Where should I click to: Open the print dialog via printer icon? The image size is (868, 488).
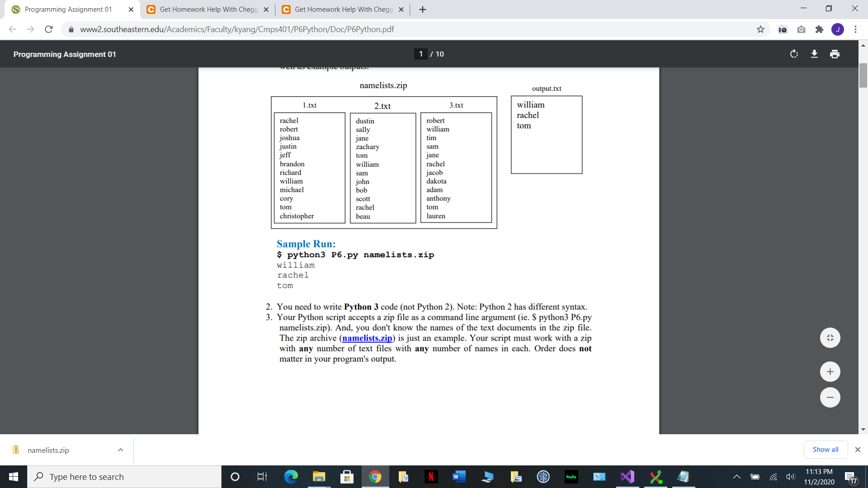point(834,54)
